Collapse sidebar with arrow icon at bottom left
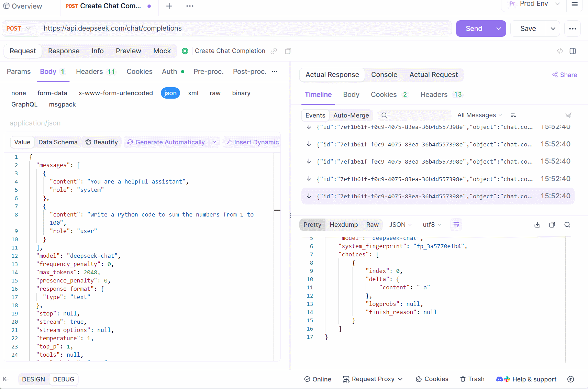Screen dimensions: 588x389 [x=6, y=379]
